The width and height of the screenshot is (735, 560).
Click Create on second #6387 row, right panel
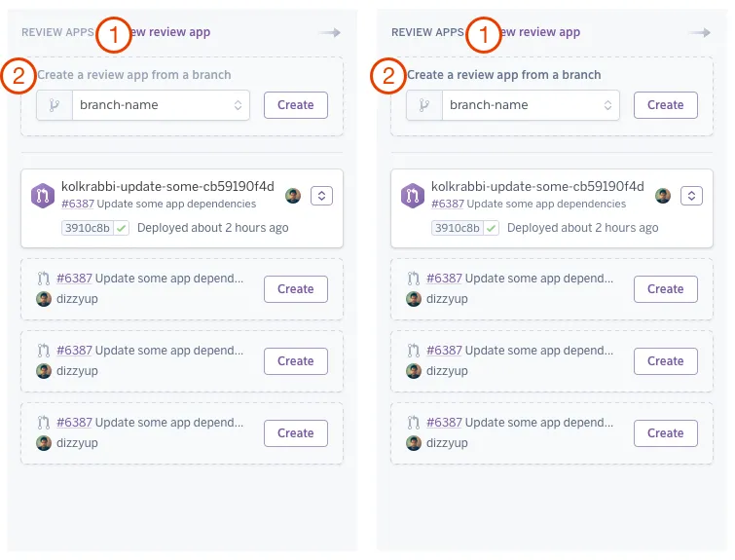[x=666, y=361]
